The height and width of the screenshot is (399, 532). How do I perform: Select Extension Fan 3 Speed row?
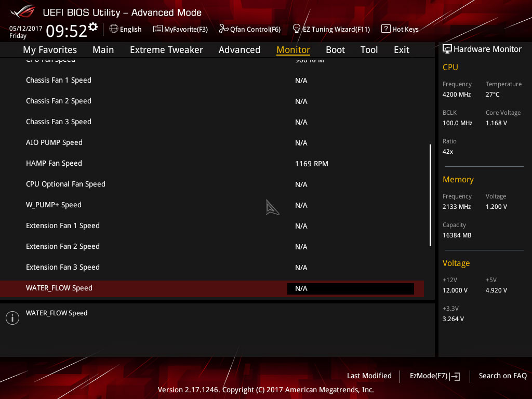point(212,268)
